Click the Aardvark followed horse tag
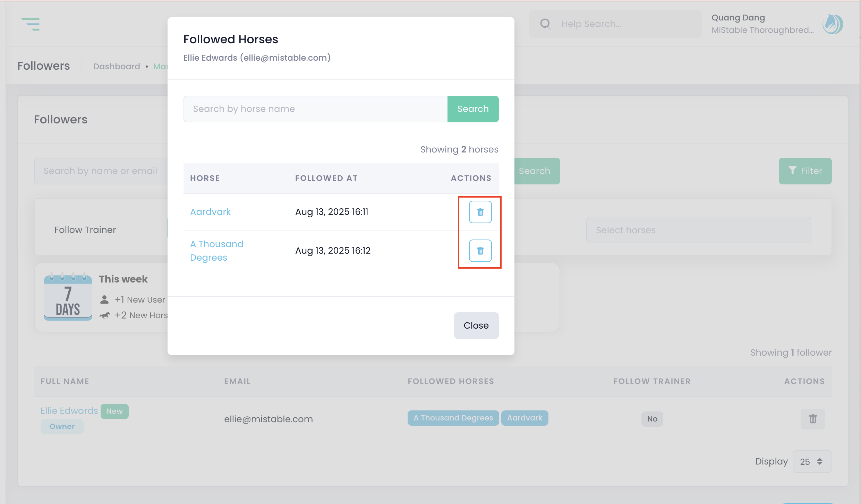The width and height of the screenshot is (861, 504). click(x=525, y=418)
